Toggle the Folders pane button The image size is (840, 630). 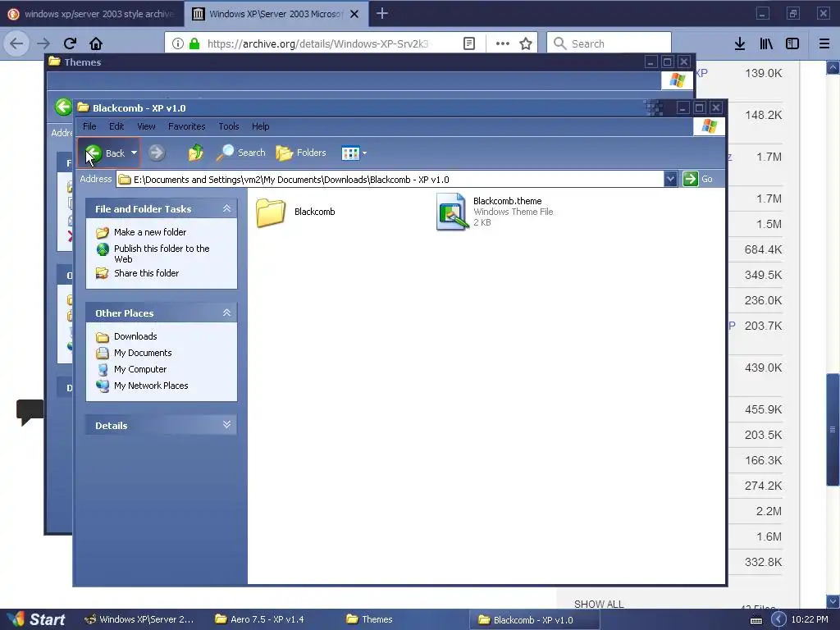click(301, 153)
